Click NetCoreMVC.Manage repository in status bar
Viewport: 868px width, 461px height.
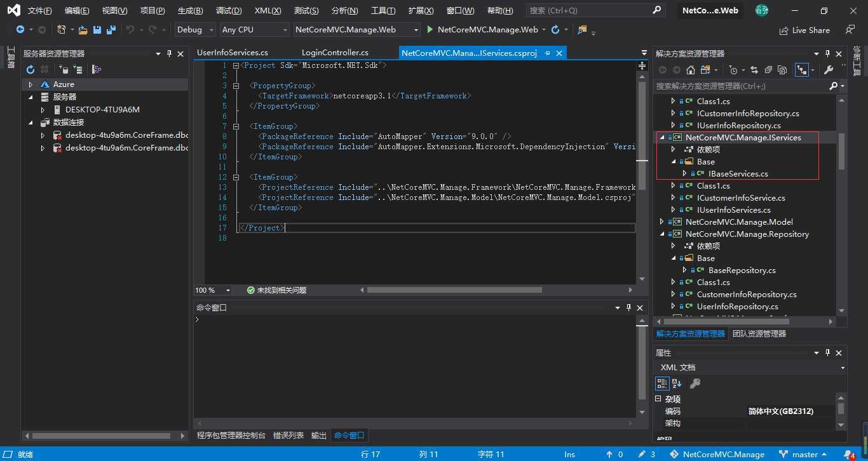point(718,455)
